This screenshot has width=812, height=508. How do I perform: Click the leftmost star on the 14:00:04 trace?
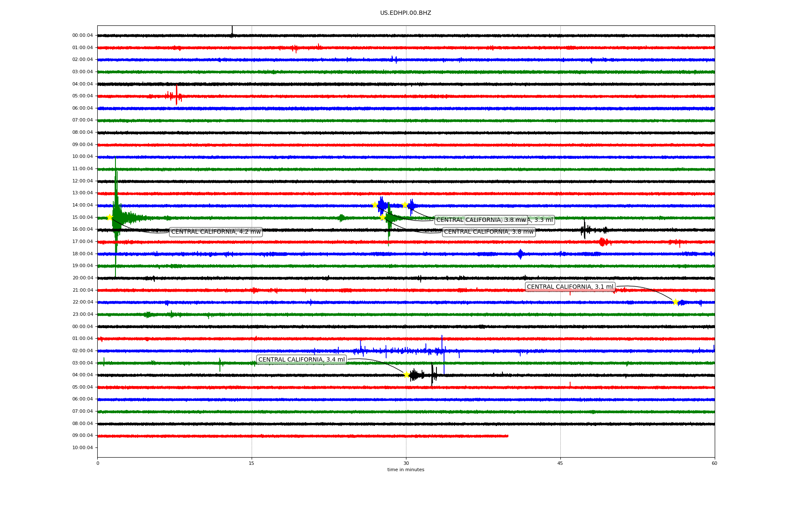375,205
